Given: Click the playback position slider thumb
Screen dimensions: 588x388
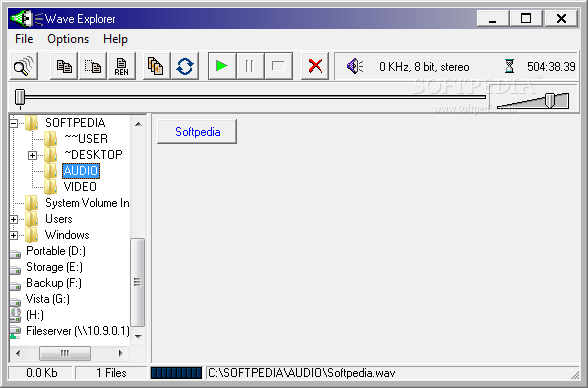Looking at the screenshot, I should pos(20,97).
